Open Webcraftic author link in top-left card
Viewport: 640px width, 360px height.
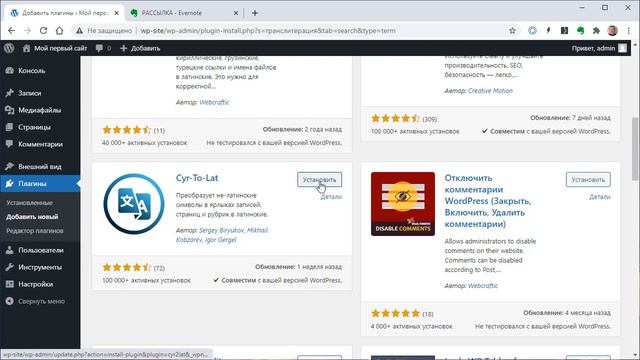214,102
